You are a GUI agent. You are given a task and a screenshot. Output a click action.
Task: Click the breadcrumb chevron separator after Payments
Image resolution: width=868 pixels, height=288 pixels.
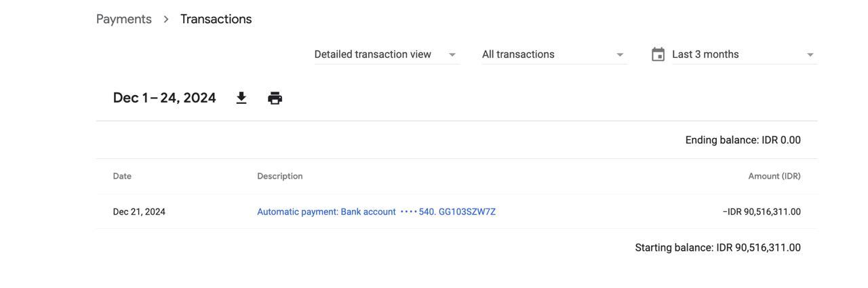click(x=166, y=19)
